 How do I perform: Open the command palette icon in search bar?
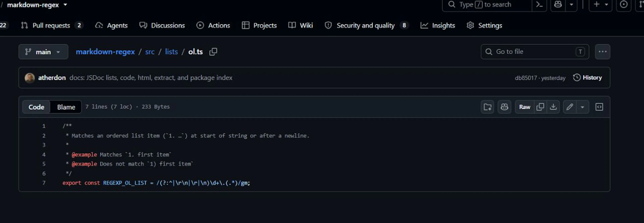click(x=539, y=5)
